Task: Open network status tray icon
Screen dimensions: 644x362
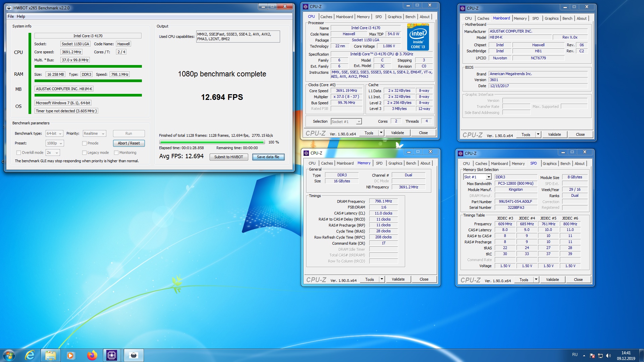Action: (600, 356)
